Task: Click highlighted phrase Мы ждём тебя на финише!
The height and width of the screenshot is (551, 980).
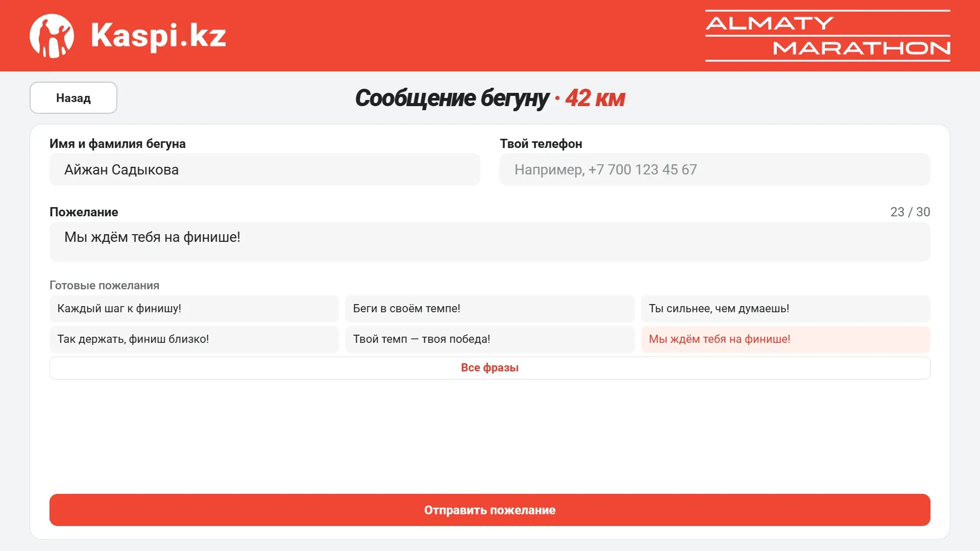Action: [786, 339]
